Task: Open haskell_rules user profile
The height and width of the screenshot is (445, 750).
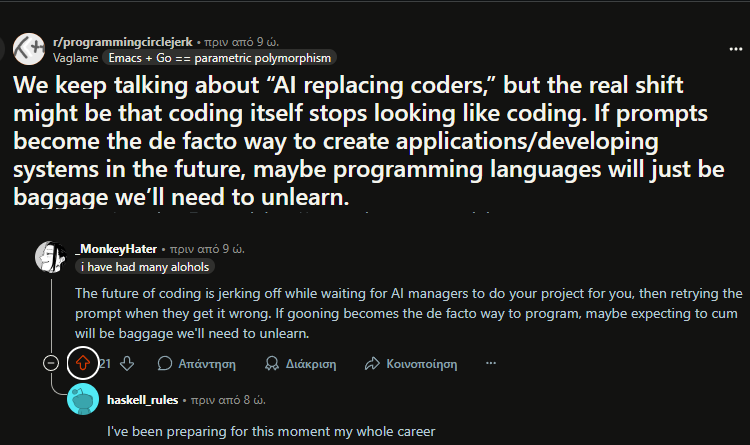Action: point(143,400)
